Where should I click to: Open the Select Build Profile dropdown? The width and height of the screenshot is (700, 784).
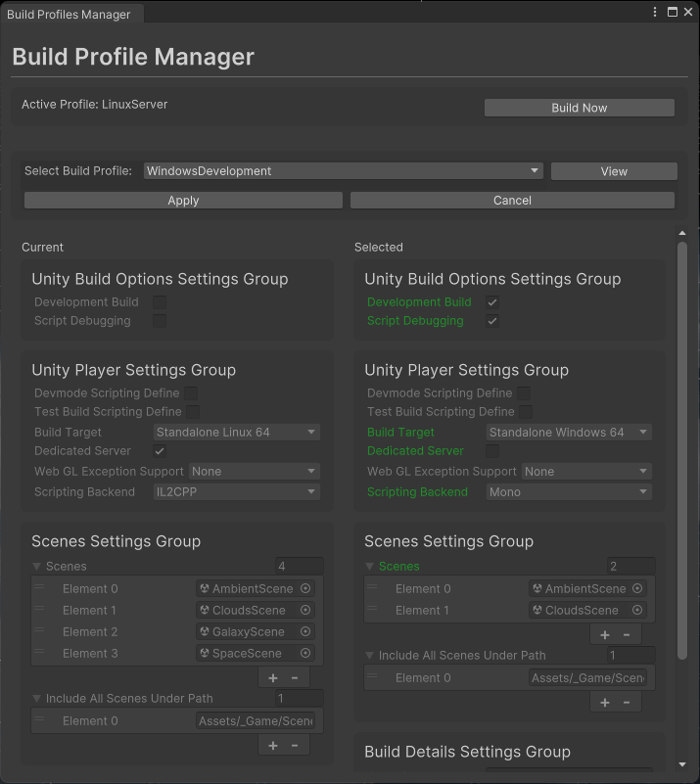click(x=343, y=171)
